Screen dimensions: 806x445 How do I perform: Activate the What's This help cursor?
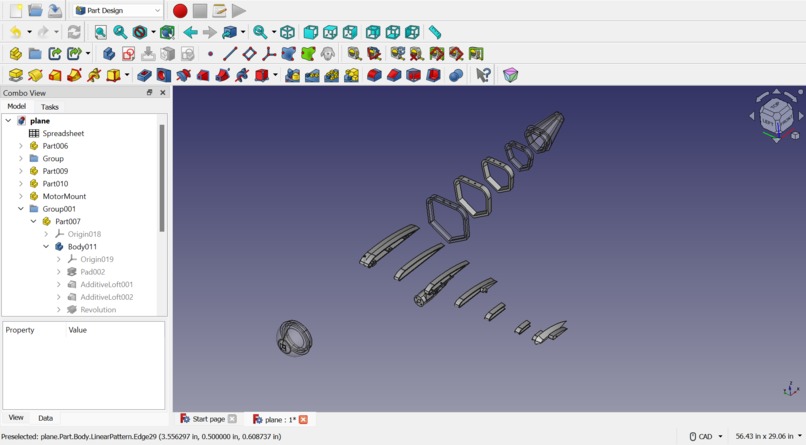click(483, 75)
